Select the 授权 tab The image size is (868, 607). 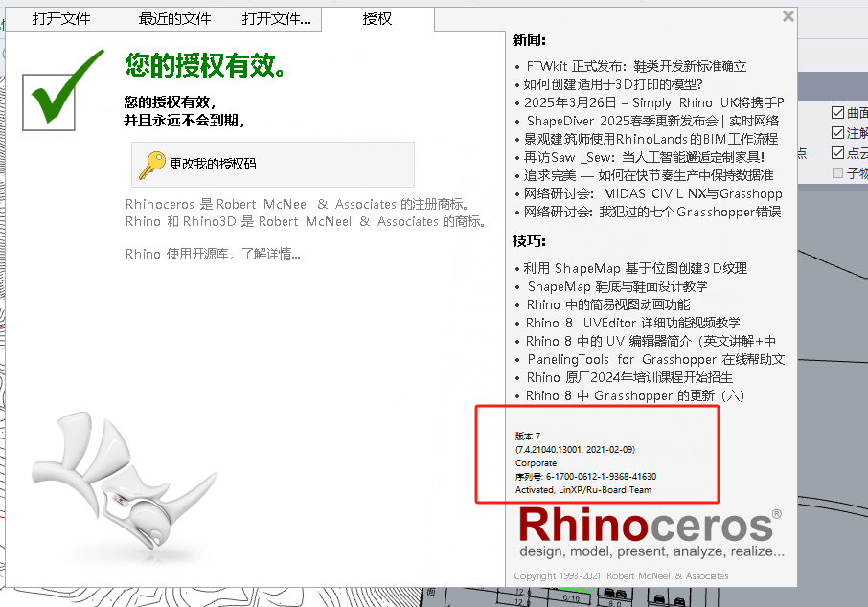pyautogui.click(x=377, y=19)
